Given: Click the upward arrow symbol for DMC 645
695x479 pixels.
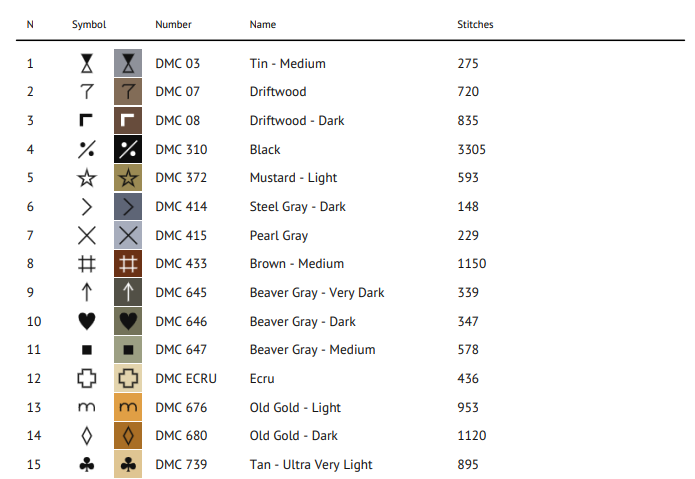Looking at the screenshot, I should [87, 292].
